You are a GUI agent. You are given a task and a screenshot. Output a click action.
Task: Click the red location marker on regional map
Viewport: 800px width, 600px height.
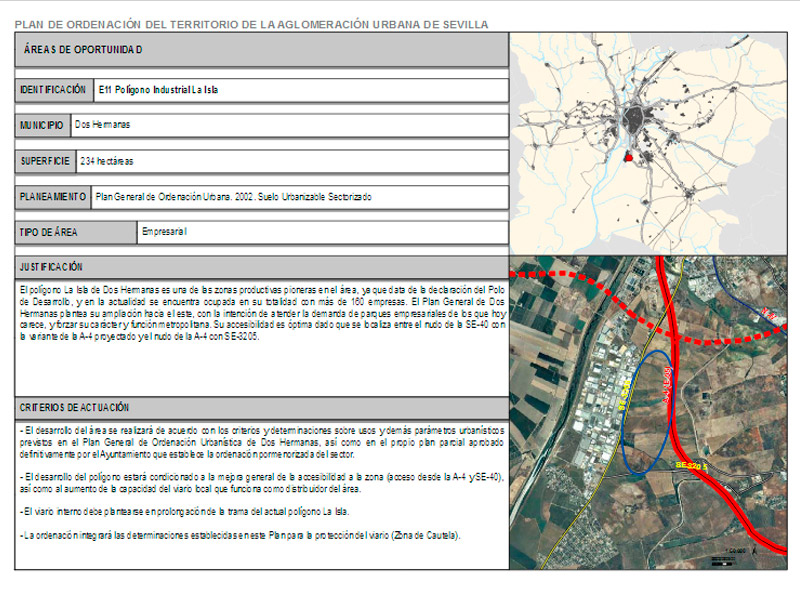[627, 157]
